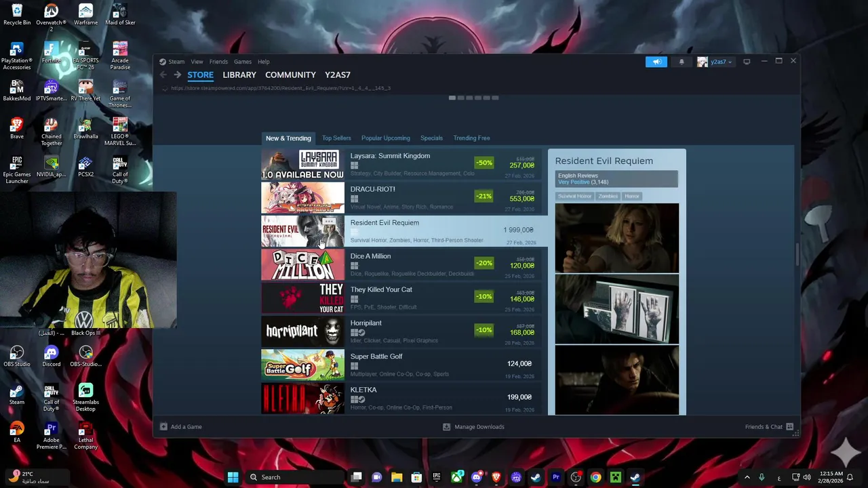Toggle Steam Big Picture mode icon
Viewport: 868px width, 488px height.
click(x=747, y=62)
